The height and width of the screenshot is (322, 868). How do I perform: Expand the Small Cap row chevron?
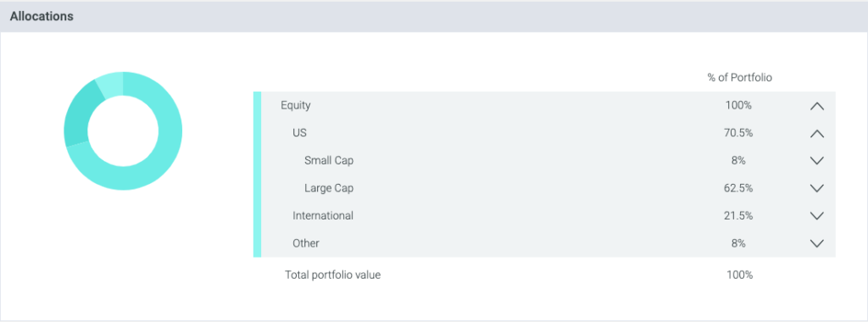coord(816,161)
